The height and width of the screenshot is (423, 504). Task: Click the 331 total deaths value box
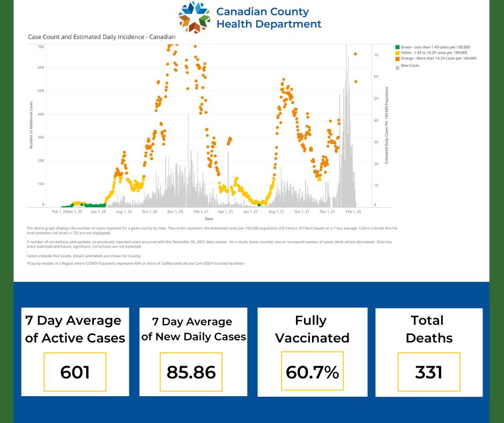point(429,372)
